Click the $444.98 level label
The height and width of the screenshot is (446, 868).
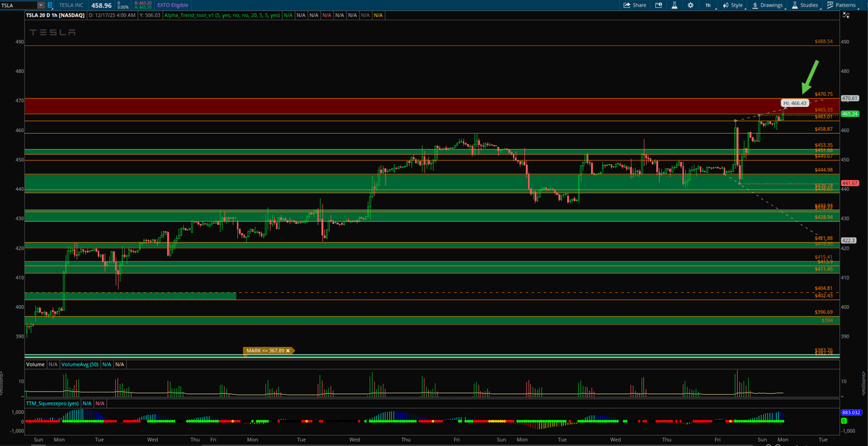(824, 169)
